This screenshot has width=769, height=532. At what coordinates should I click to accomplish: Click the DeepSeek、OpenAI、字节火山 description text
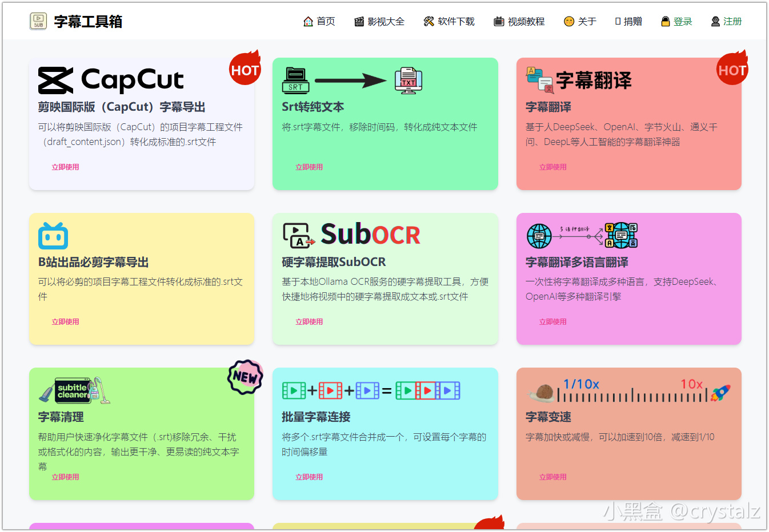click(x=622, y=135)
